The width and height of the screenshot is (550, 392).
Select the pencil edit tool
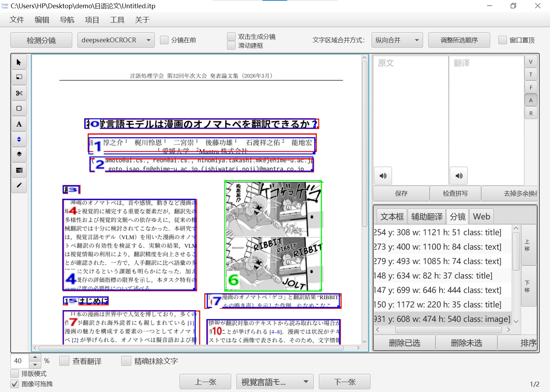[19, 185]
